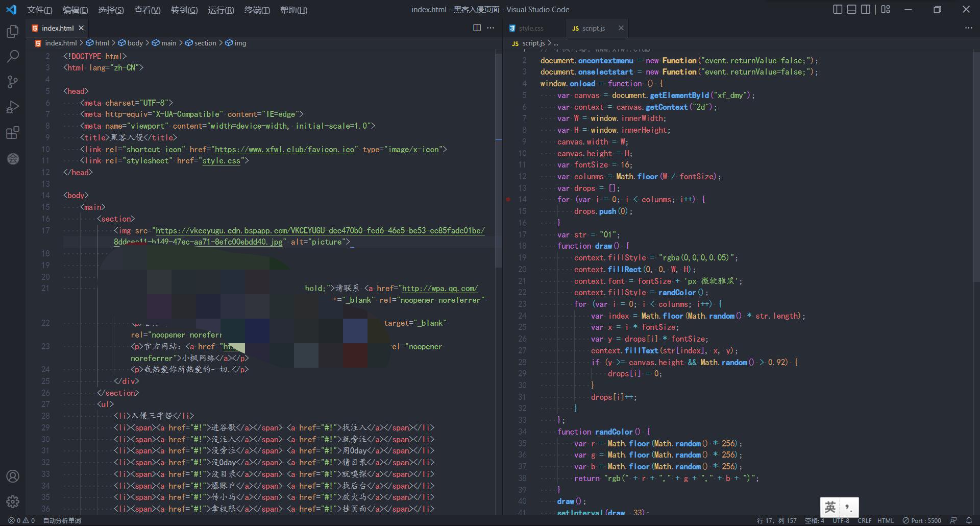The height and width of the screenshot is (526, 980).
Task: Open the Search view icon
Action: [x=13, y=56]
